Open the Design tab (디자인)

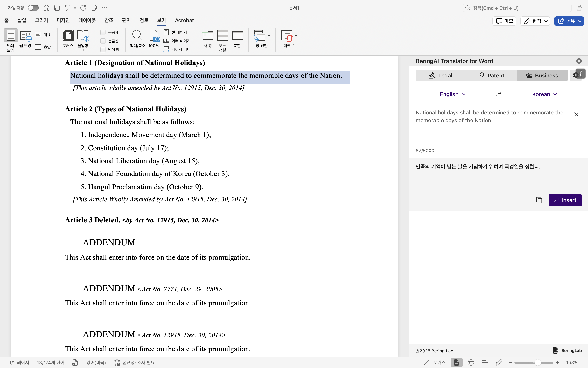(63, 20)
